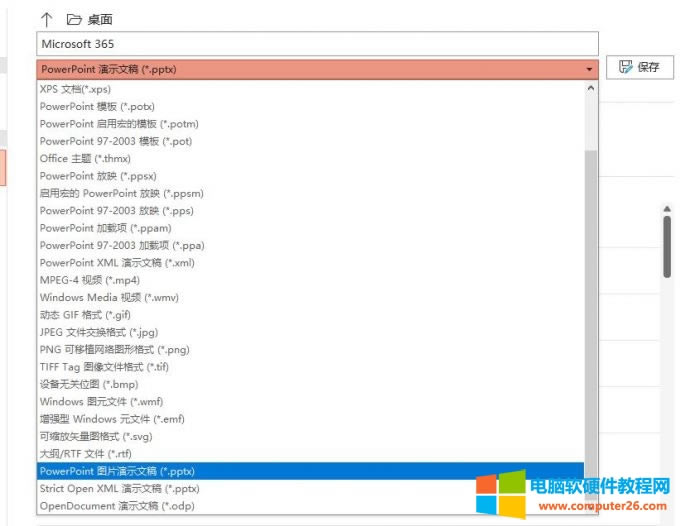680x526 pixels.
Task: Pick PowerPoint 放映 (*.ppsx) option
Action: click(96, 176)
